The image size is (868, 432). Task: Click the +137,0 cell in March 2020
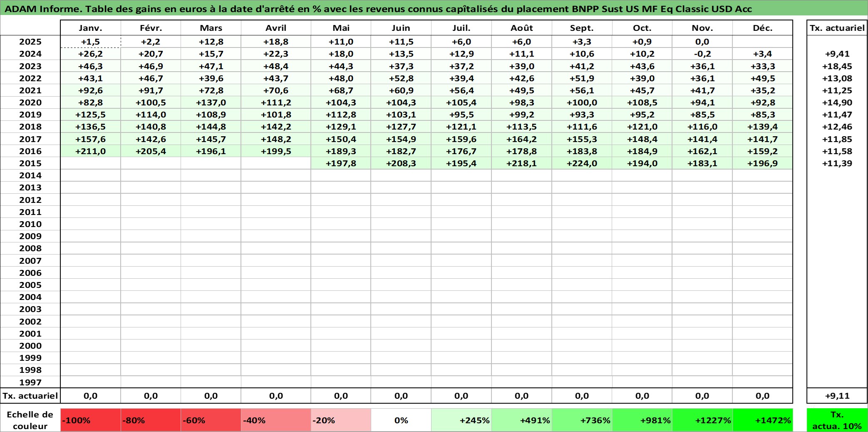(211, 102)
